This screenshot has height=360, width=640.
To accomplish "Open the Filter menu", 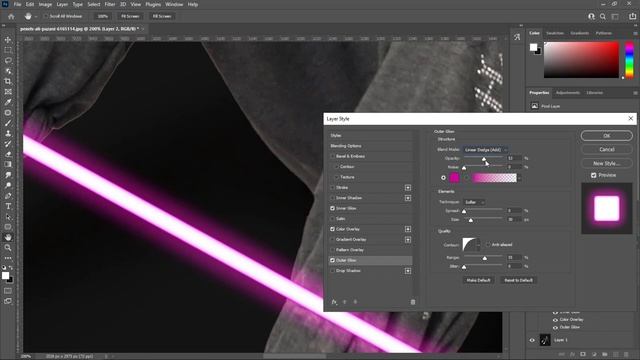I will coord(110,4).
